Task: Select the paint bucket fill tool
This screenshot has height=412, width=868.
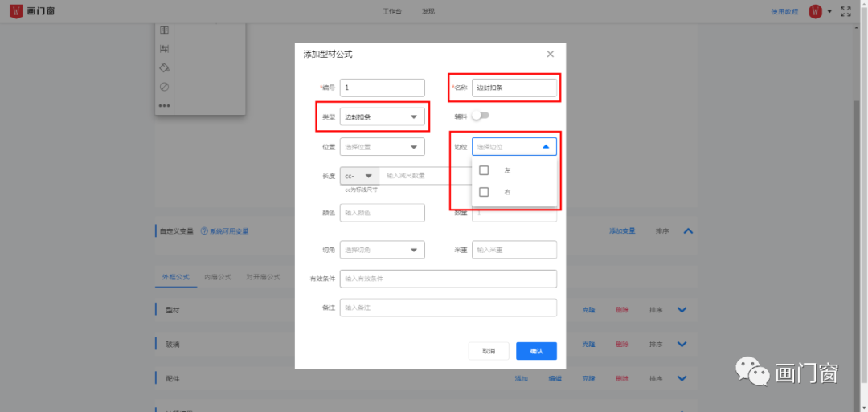Action: 165,67
